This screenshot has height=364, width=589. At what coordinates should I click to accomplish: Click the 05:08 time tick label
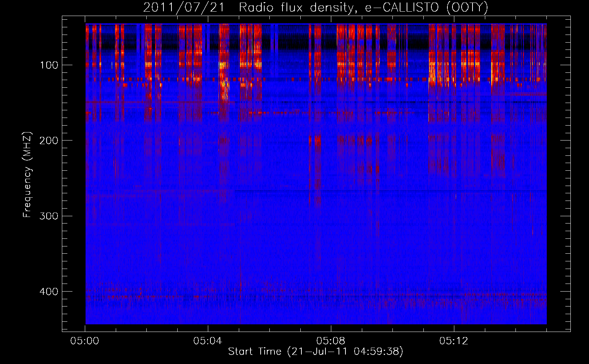coord(331,341)
